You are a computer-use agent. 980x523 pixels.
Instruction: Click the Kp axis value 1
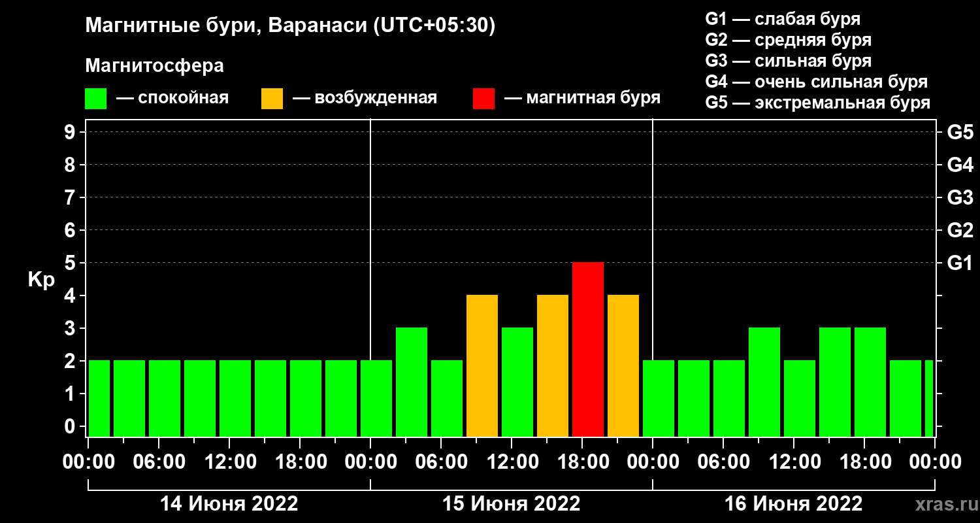click(x=71, y=394)
